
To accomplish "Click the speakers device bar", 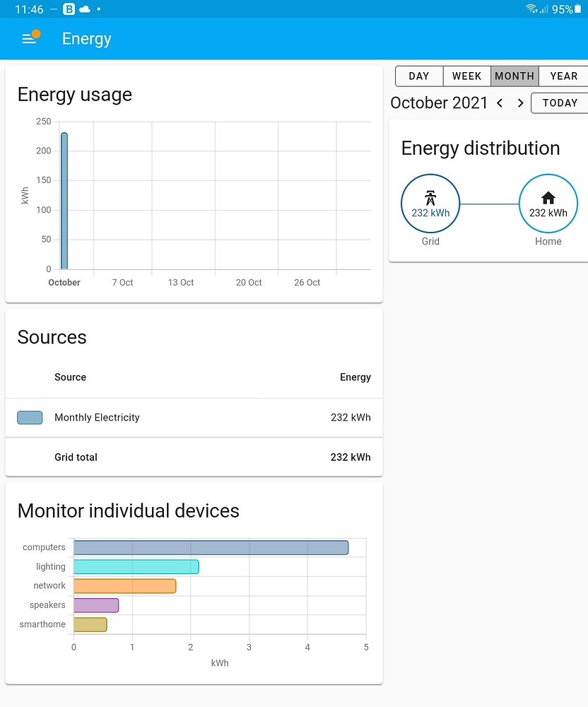I will (96, 605).
